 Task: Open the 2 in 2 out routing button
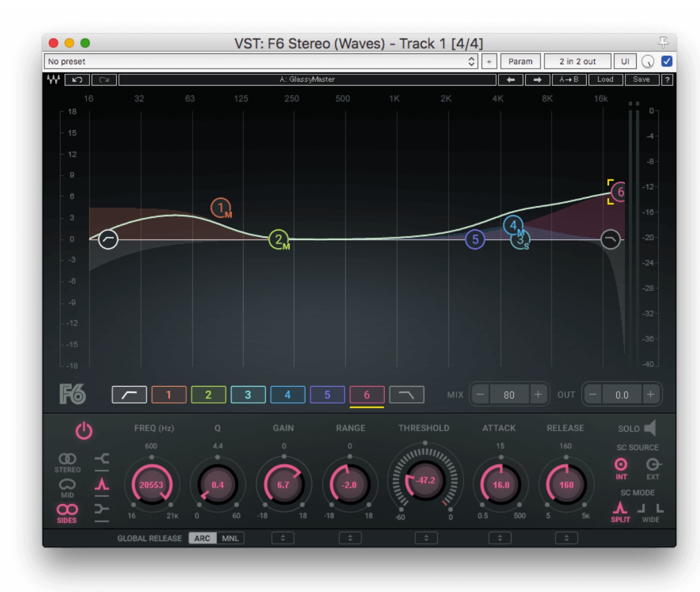pos(577,61)
